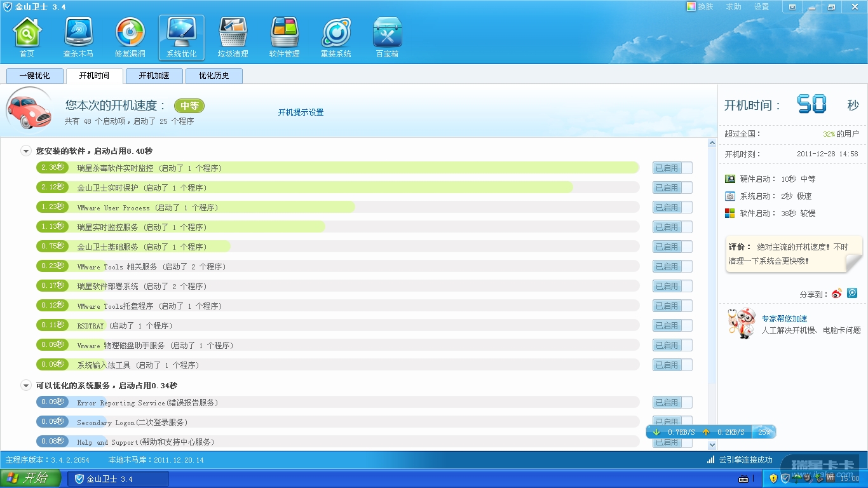Disable the VMware User Process startup switch
This screenshot has width=868, height=488.
(672, 208)
